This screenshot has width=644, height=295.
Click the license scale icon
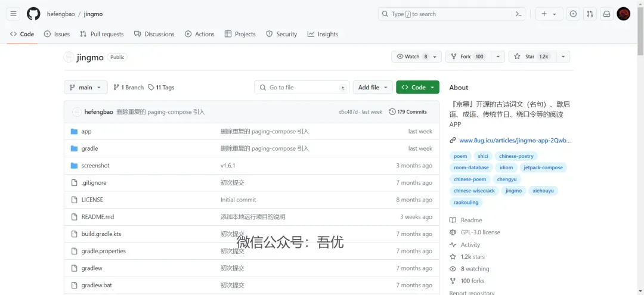click(x=453, y=232)
